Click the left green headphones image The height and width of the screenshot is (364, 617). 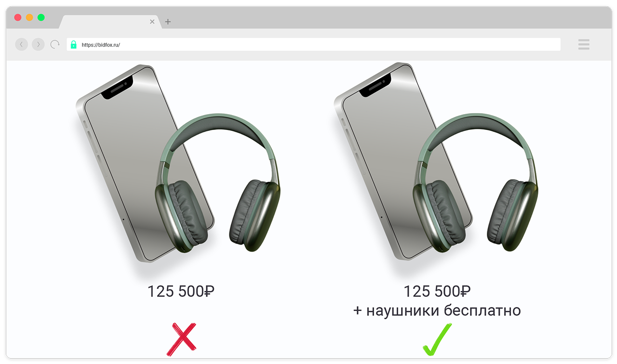click(218, 183)
